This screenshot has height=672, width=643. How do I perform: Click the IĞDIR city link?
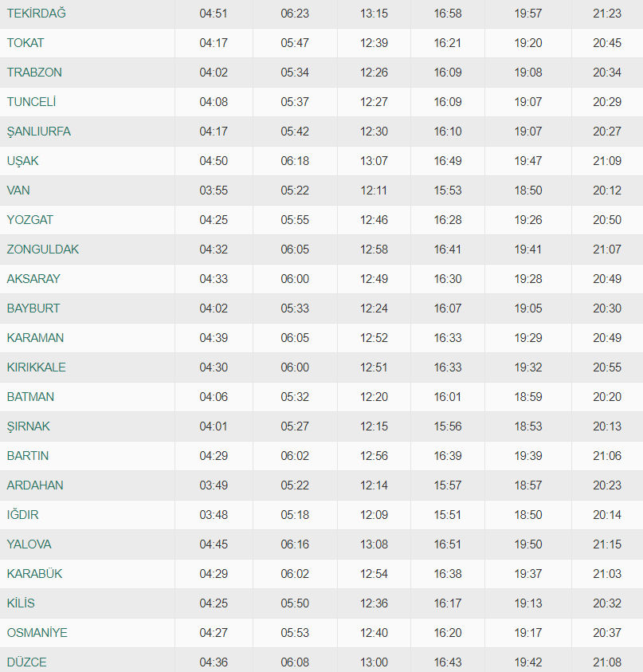tap(23, 515)
